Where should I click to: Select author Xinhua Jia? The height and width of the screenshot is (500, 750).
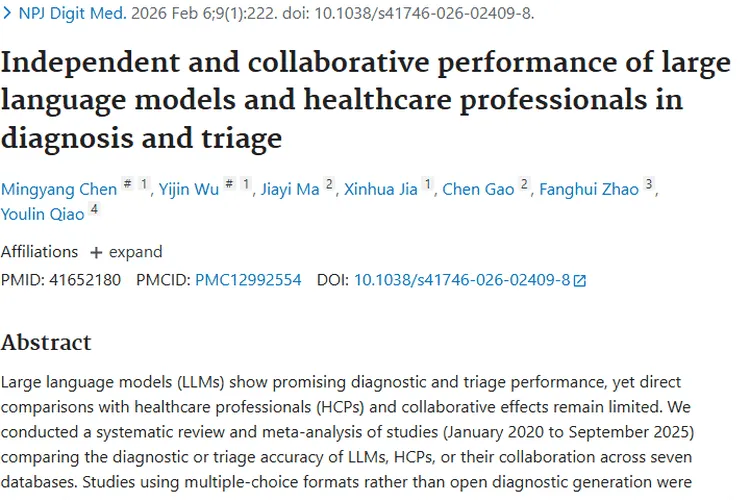coord(381,190)
